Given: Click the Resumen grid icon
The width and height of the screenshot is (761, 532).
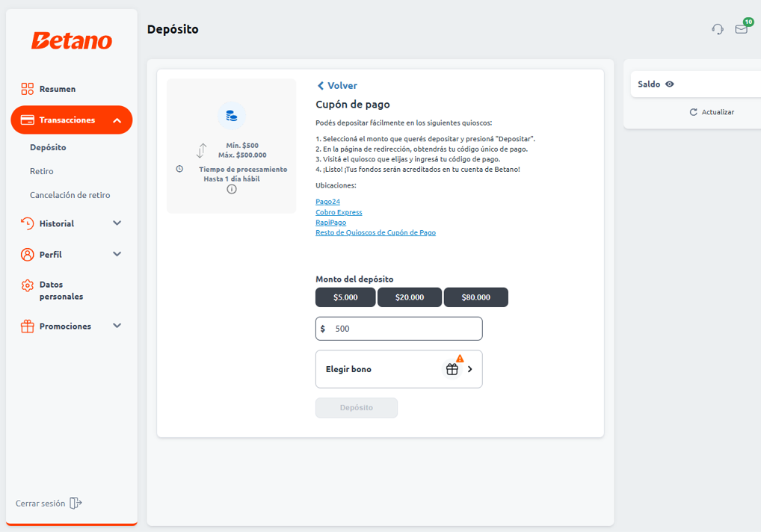Looking at the screenshot, I should pos(28,89).
